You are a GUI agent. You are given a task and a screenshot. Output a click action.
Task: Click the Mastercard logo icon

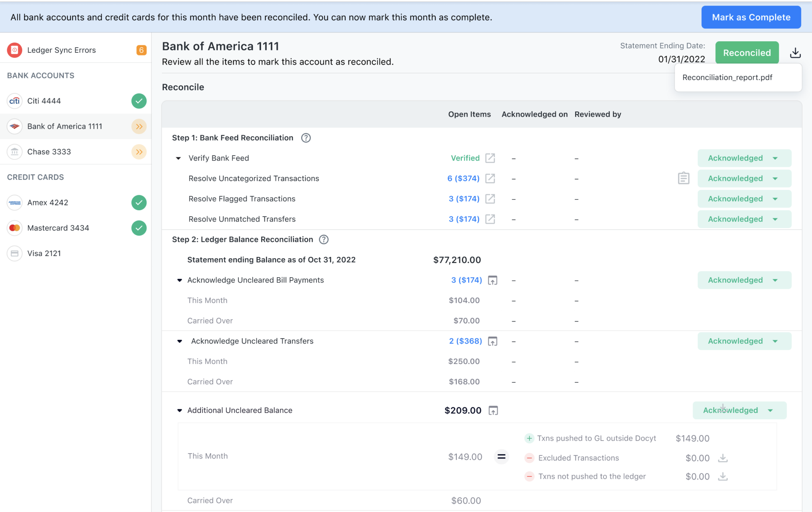coord(15,228)
